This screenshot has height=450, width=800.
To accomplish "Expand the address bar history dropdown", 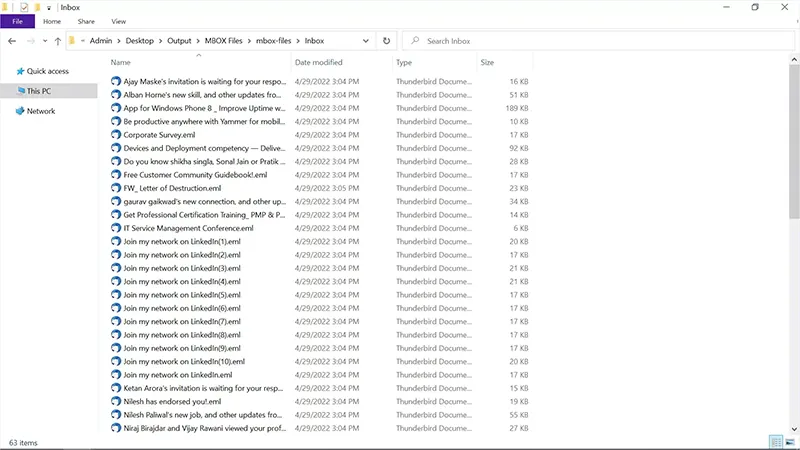I will [366, 41].
